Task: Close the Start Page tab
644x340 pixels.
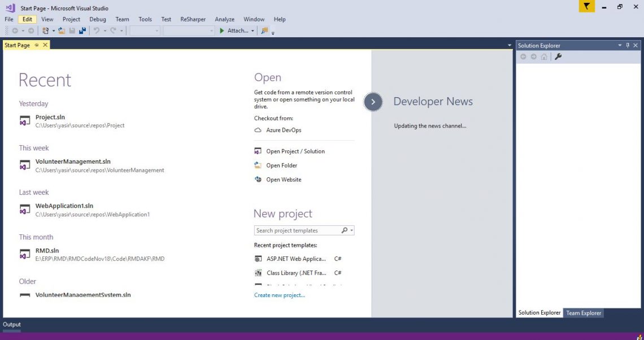Action: click(45, 45)
